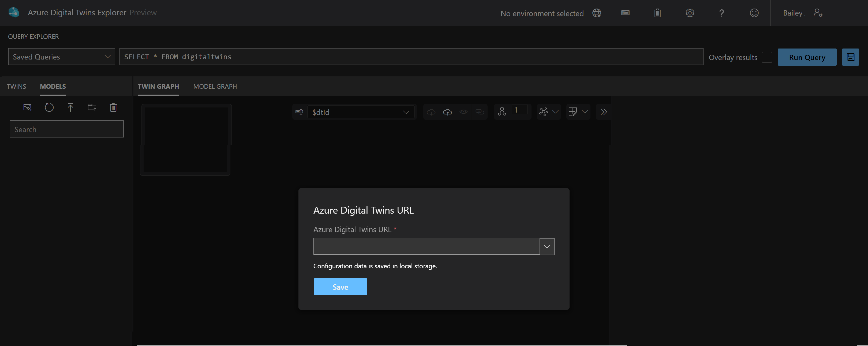The height and width of the screenshot is (346, 868).
Task: Click the model Search input field
Action: pyautogui.click(x=66, y=129)
